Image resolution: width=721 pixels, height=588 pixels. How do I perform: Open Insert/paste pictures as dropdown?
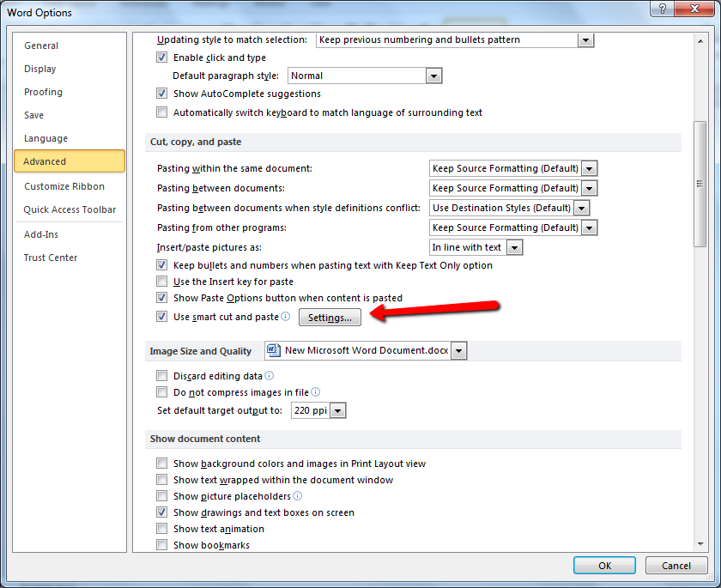tap(514, 248)
